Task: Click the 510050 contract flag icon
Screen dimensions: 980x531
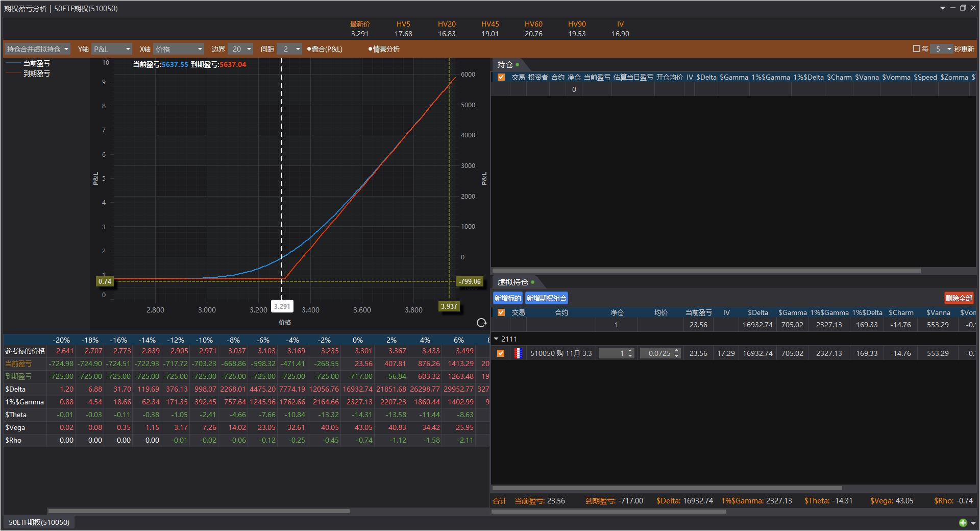Action: pyautogui.click(x=519, y=353)
